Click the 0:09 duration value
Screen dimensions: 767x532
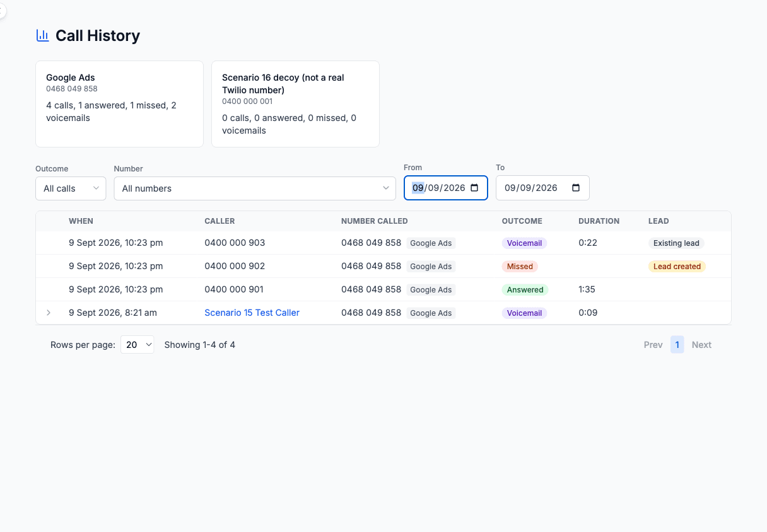click(x=588, y=313)
